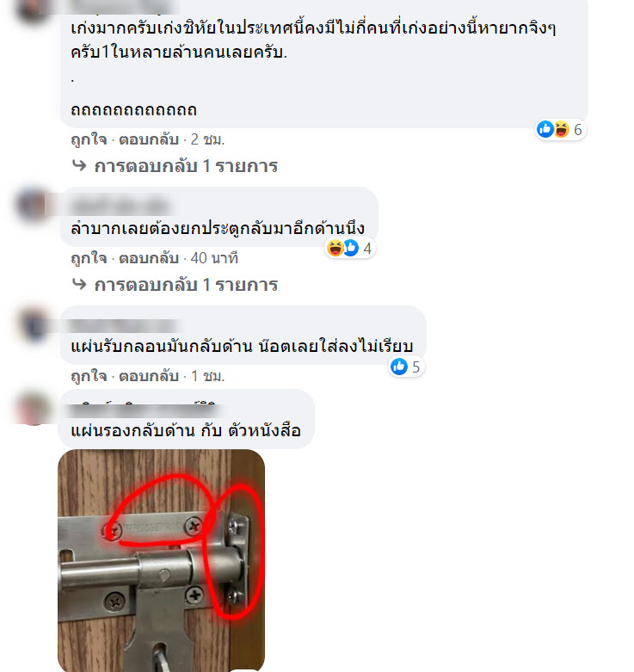
Task: Click the thumbs-up reaction showing 5
Action: pyautogui.click(x=406, y=367)
